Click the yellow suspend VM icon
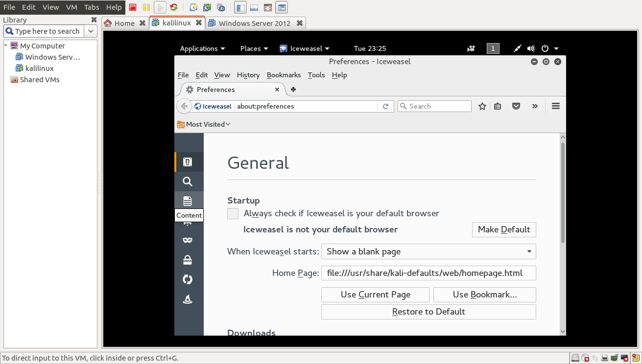The width and height of the screenshot is (642, 364). point(146,7)
